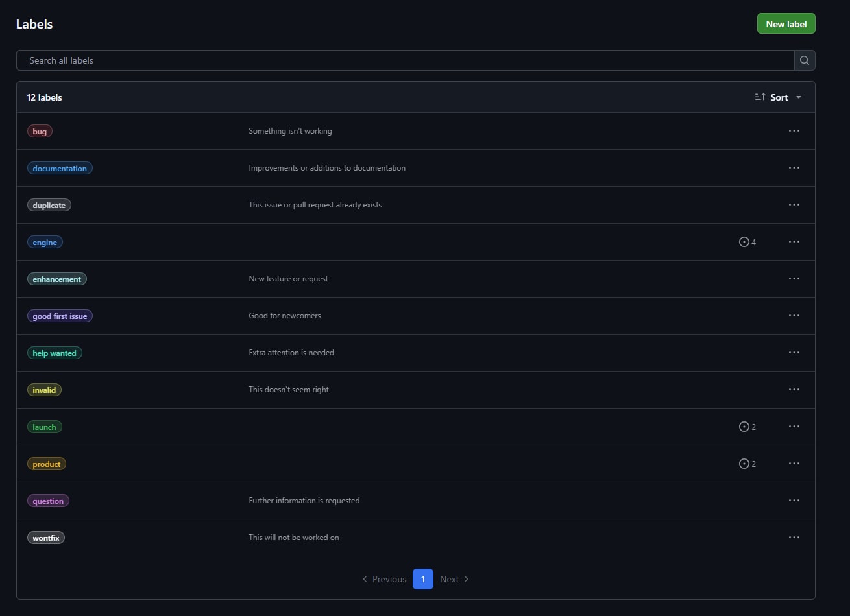Open the three-dot menu for enhancement label
850x616 pixels.
coord(794,279)
